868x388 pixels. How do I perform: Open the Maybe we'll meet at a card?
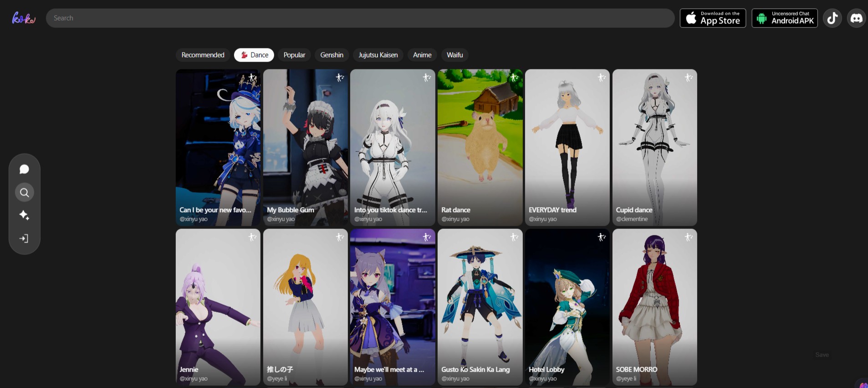point(393,307)
